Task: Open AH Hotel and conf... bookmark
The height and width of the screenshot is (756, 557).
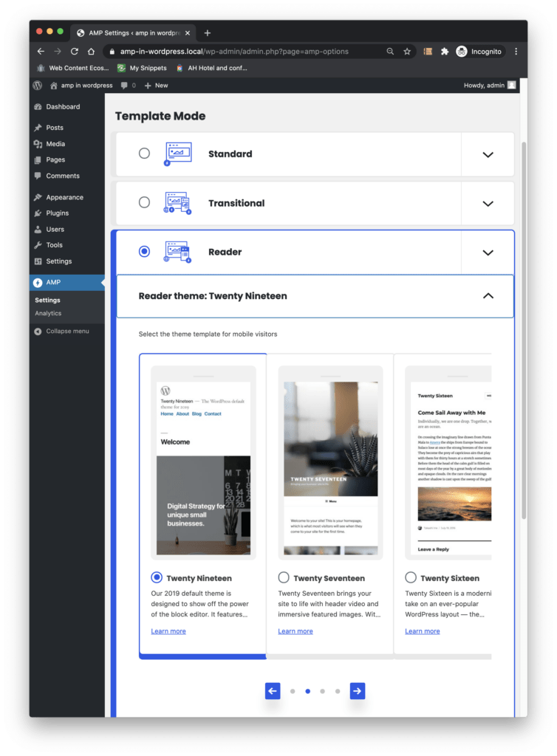Action: point(212,68)
